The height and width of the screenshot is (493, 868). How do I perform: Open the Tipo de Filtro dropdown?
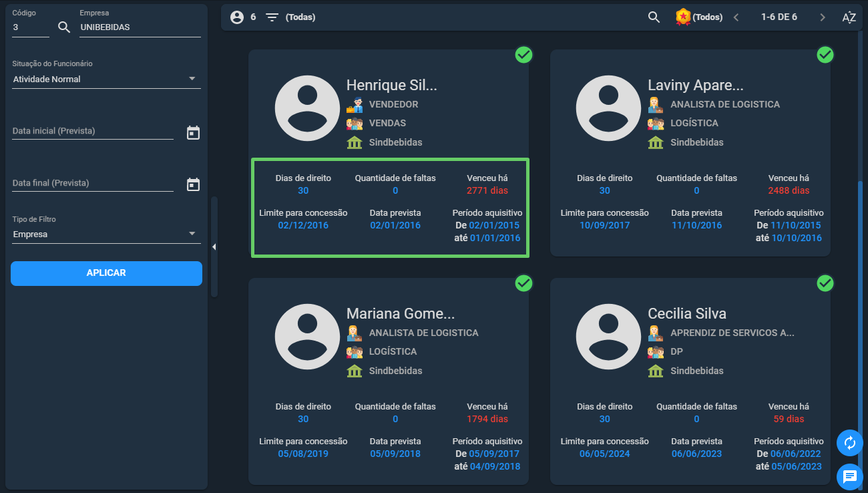click(x=107, y=234)
